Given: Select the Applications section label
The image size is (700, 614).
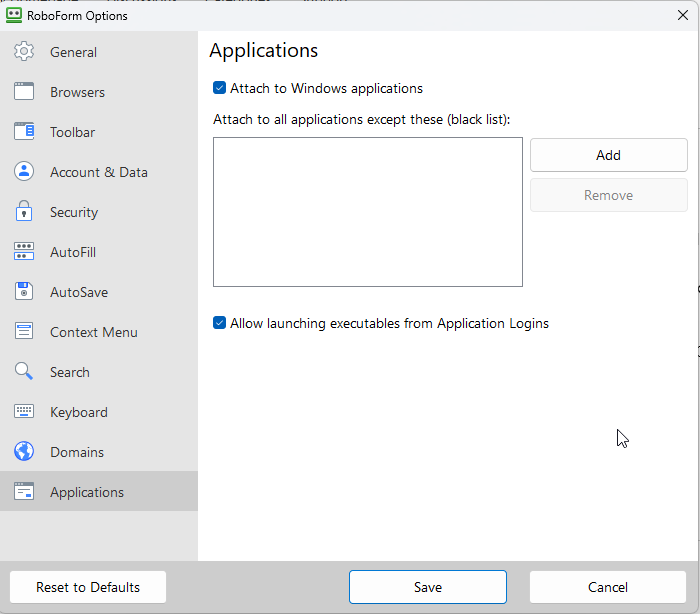Looking at the screenshot, I should tap(87, 492).
